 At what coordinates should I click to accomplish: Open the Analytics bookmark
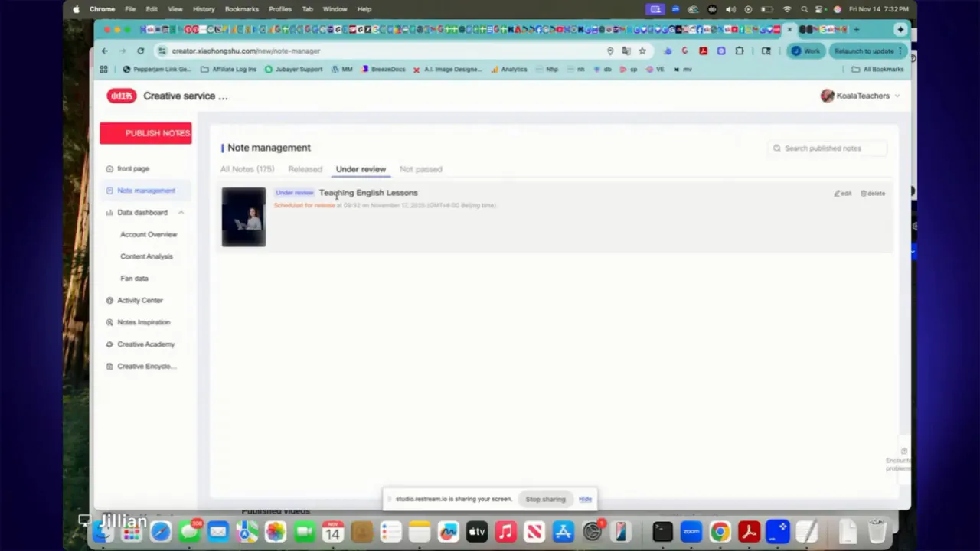click(509, 70)
